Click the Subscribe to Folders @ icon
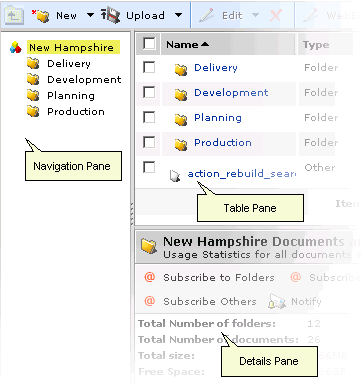This screenshot has height=388, width=363. point(150,277)
